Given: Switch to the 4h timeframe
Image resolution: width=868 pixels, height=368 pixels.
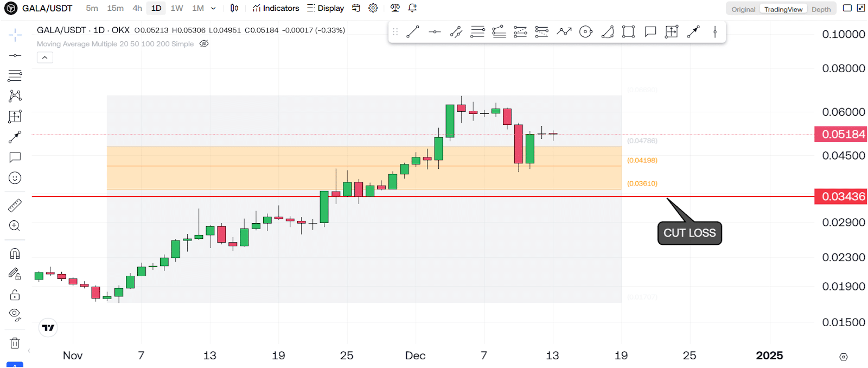Looking at the screenshot, I should point(137,8).
